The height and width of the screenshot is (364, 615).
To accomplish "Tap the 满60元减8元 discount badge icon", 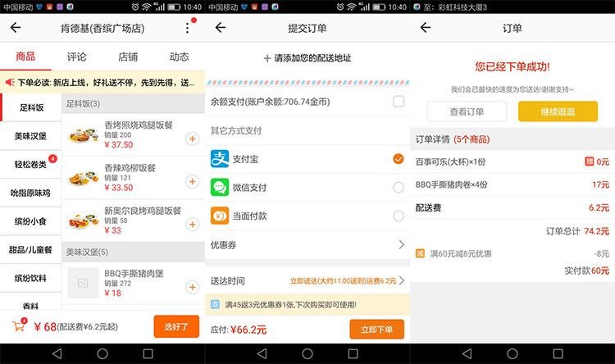I will point(420,253).
